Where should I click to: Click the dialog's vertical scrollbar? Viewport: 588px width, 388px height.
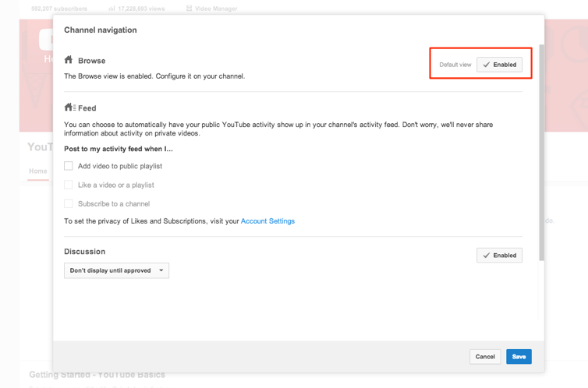pyautogui.click(x=541, y=156)
